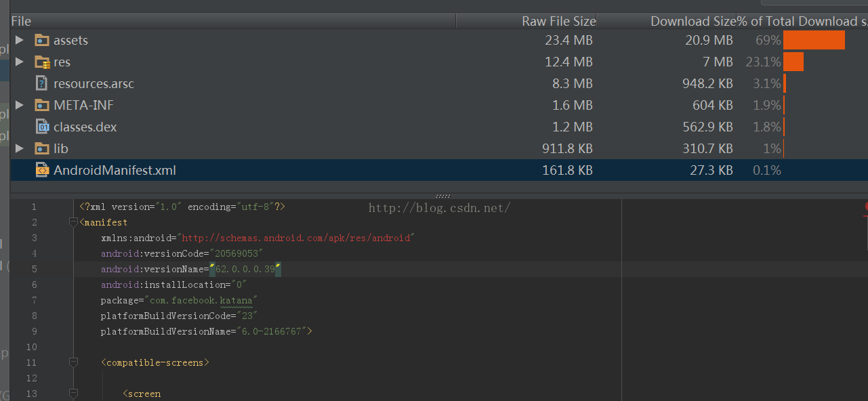Click the resources.arsc file icon
The height and width of the screenshot is (401, 868).
pyautogui.click(x=42, y=84)
